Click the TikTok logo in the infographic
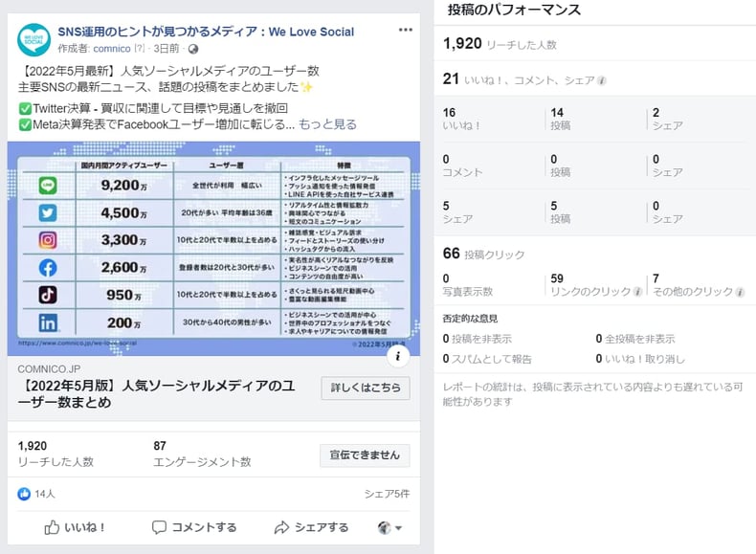756x554 pixels. click(48, 295)
